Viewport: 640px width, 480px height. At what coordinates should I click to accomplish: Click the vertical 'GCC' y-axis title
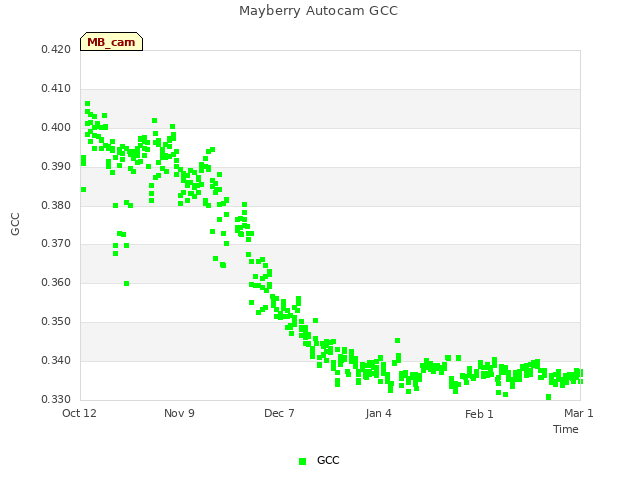(x=15, y=224)
